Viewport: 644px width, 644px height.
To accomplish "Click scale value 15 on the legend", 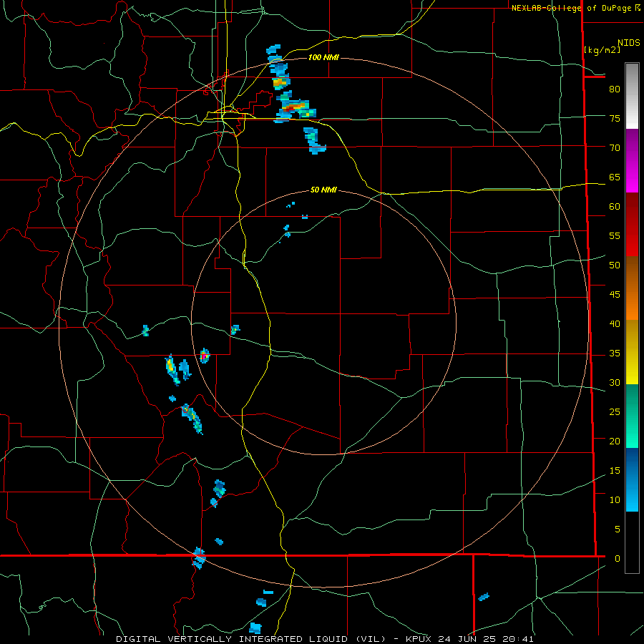I will coord(615,470).
